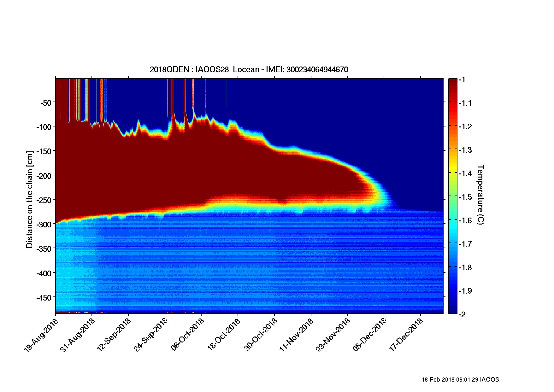Click the 24-Sep-2018 x-axis label
The image size is (554, 392).
(150, 335)
